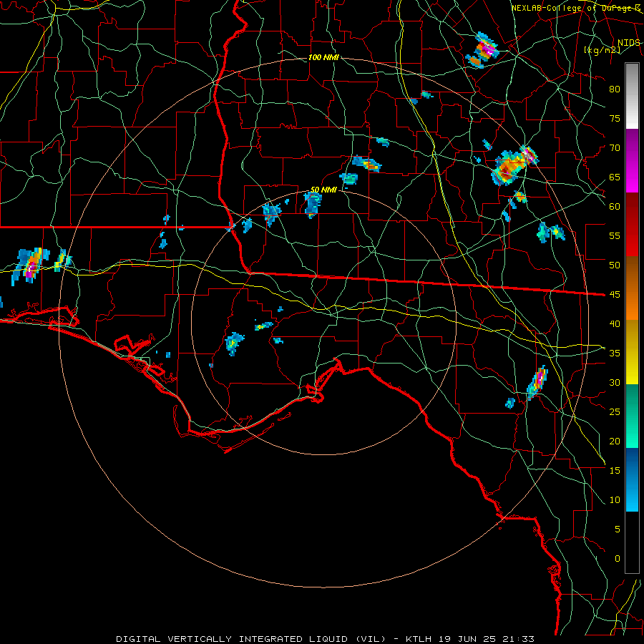This screenshot has height=644, width=644.
Task: Click the legend value 45
Action: pos(615,295)
